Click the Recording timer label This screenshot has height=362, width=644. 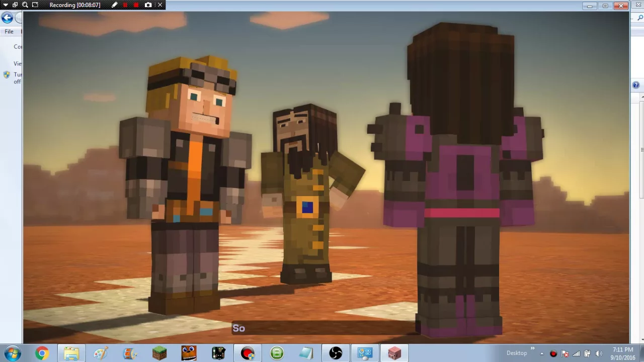click(x=75, y=5)
